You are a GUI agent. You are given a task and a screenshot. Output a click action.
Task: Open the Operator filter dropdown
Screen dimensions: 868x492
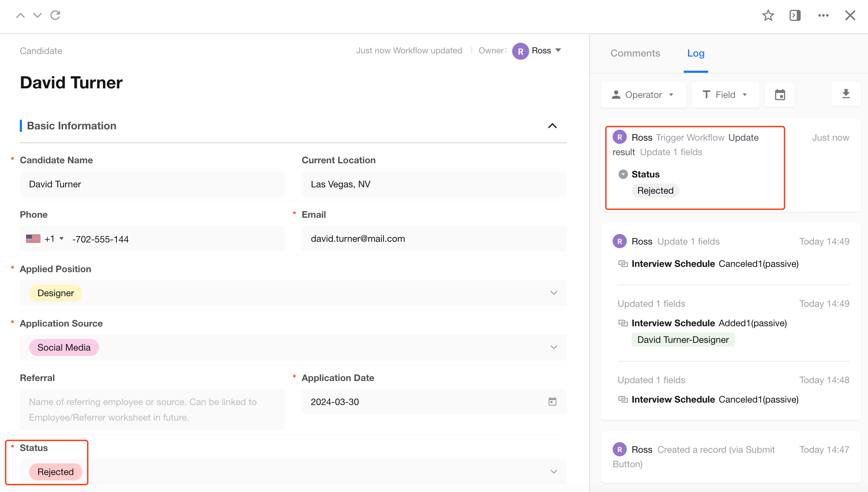[644, 95]
